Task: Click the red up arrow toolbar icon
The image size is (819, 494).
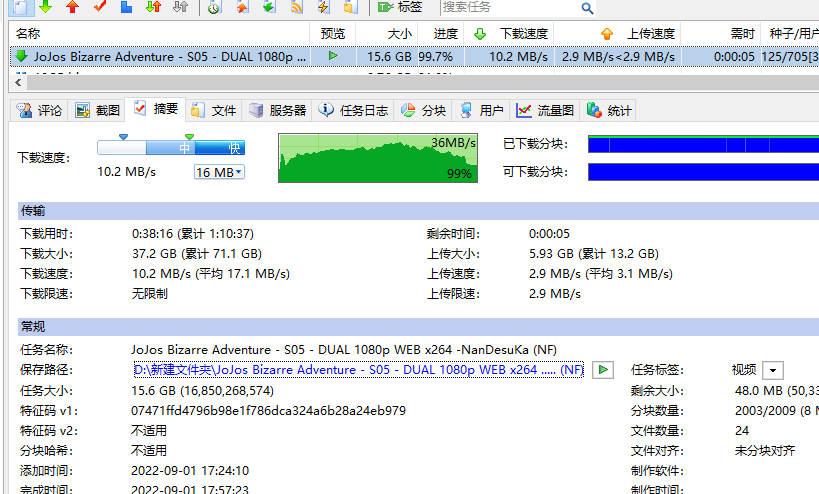Action: [72, 7]
